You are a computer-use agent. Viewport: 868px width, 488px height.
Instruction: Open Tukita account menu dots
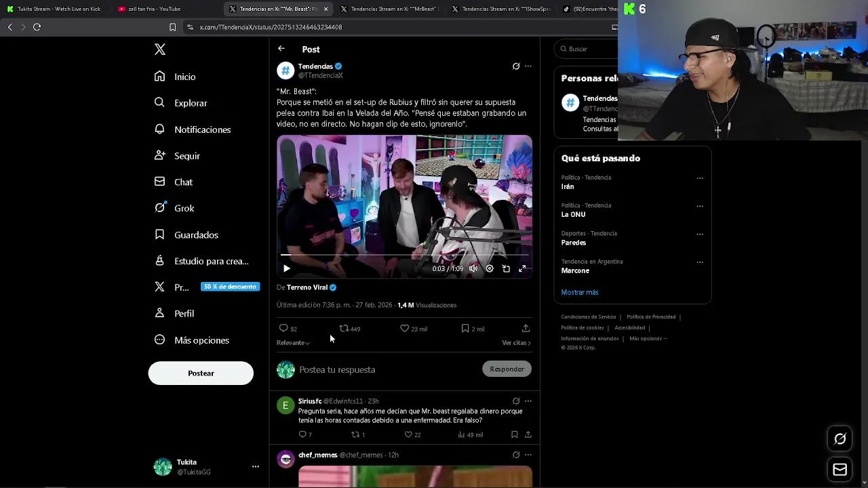point(256,466)
